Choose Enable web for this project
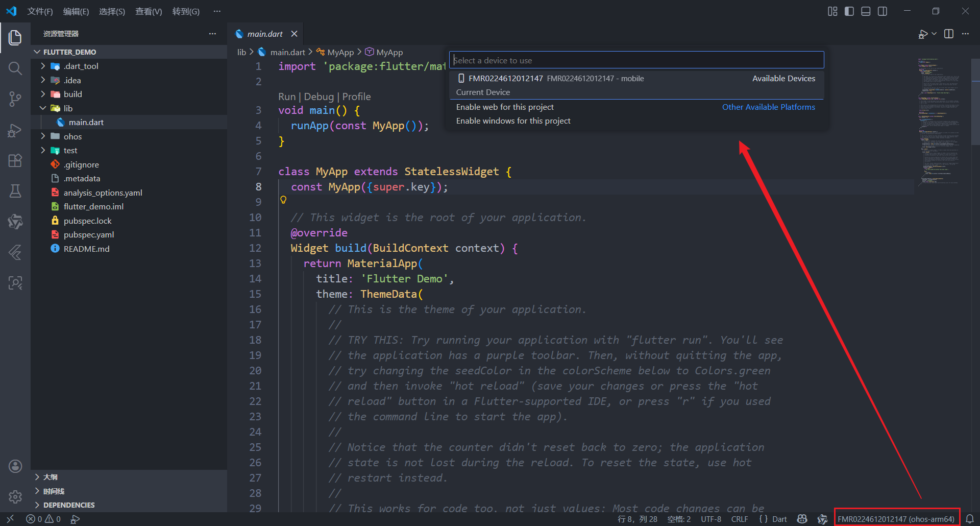Screen dimensions: 980x526 [x=636, y=107]
